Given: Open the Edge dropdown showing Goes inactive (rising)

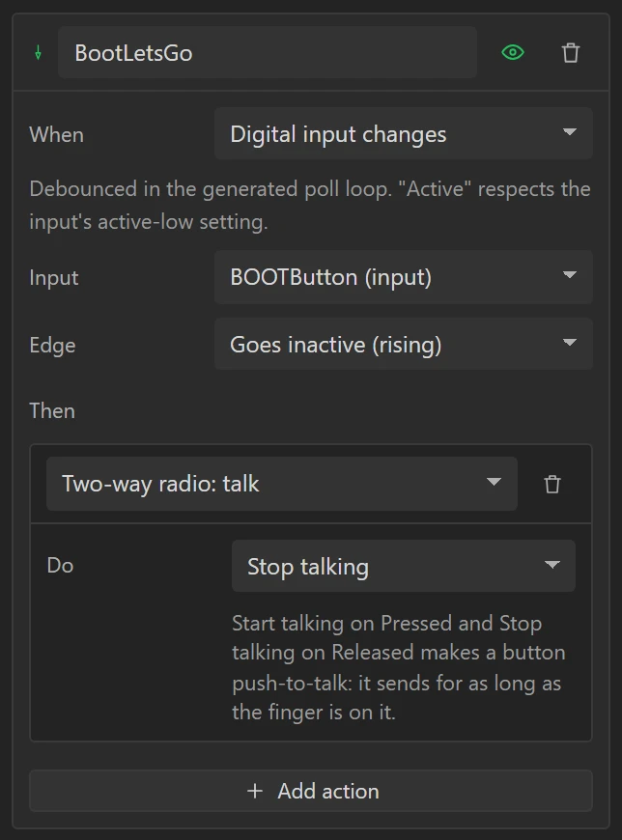Looking at the screenshot, I should coord(404,344).
